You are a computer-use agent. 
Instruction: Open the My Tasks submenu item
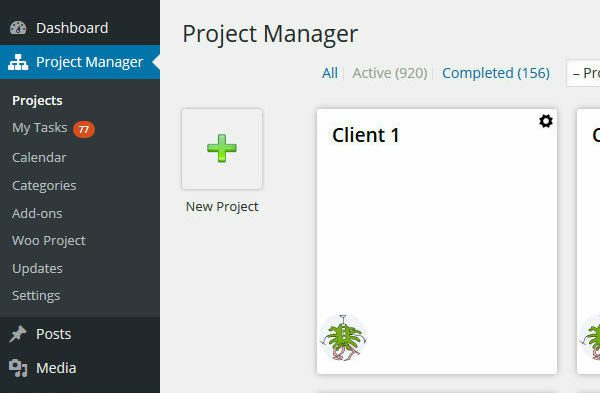pos(39,127)
